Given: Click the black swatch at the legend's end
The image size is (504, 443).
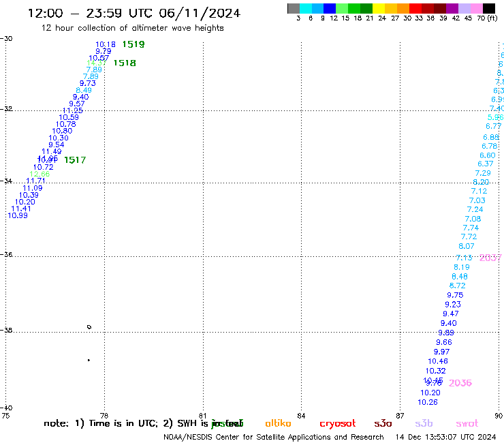Looking at the screenshot, I should [489, 8].
